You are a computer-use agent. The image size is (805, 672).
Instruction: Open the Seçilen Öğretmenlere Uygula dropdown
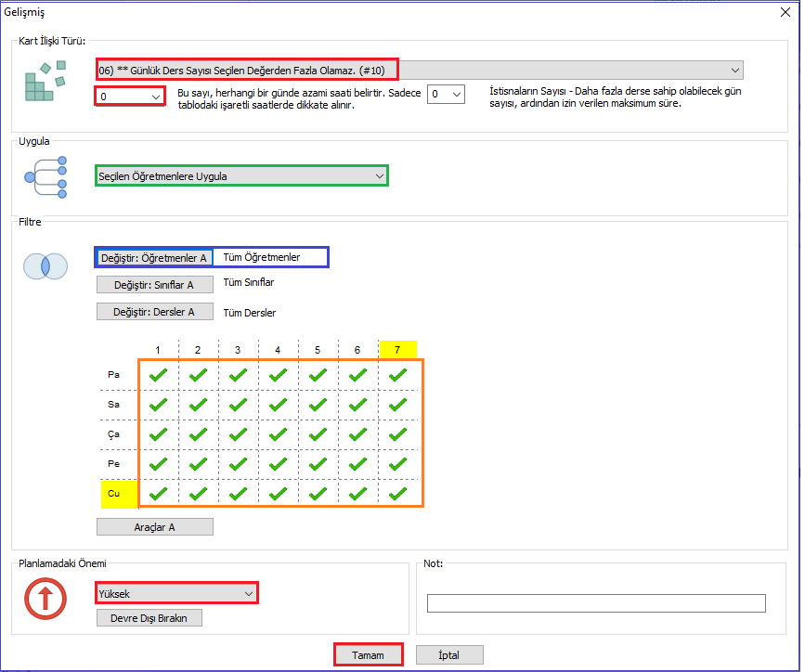241,176
